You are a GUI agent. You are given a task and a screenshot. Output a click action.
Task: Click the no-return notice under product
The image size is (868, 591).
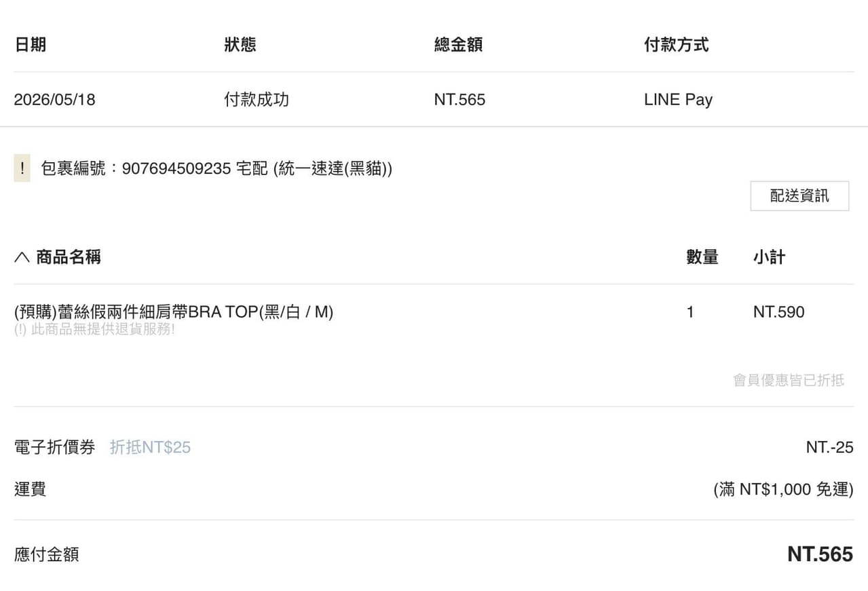[94, 330]
